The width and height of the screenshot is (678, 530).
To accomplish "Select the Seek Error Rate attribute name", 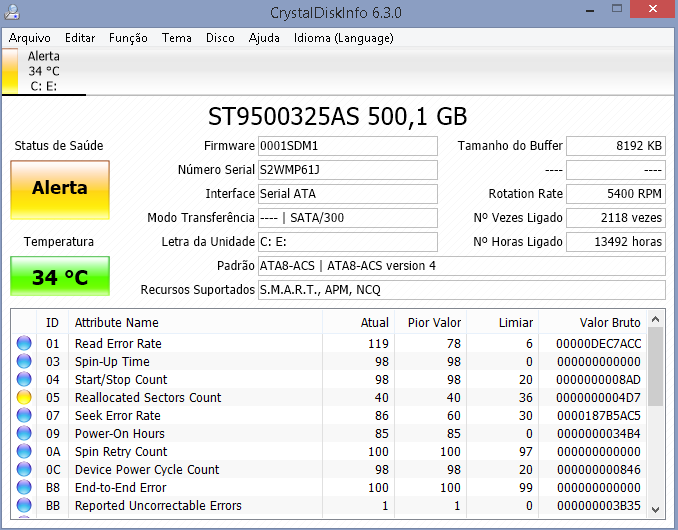I will point(118,415).
